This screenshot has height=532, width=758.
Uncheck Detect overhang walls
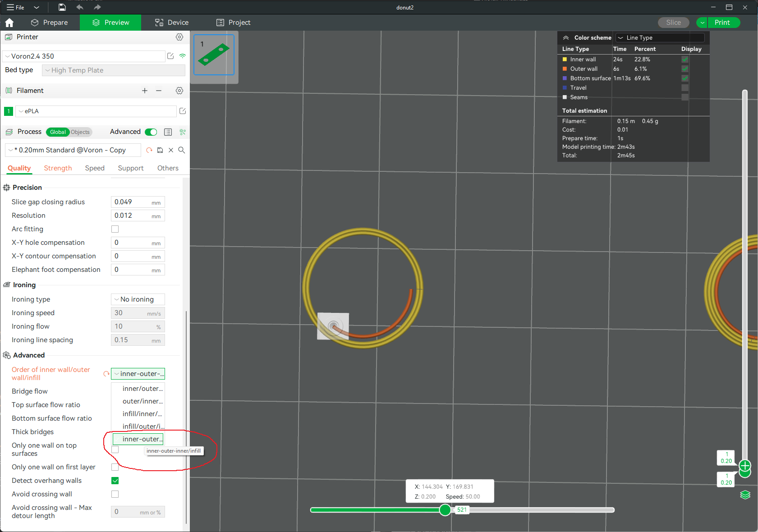tap(115, 481)
